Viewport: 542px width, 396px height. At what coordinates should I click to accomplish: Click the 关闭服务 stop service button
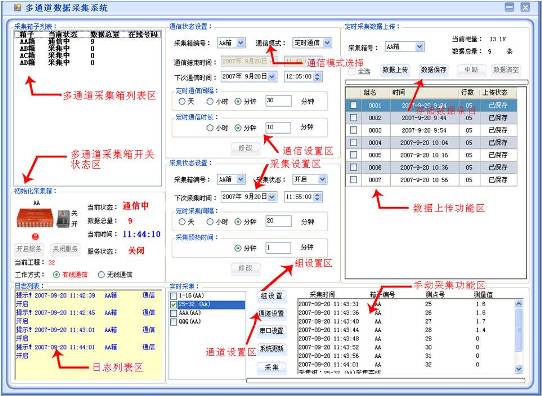[65, 249]
